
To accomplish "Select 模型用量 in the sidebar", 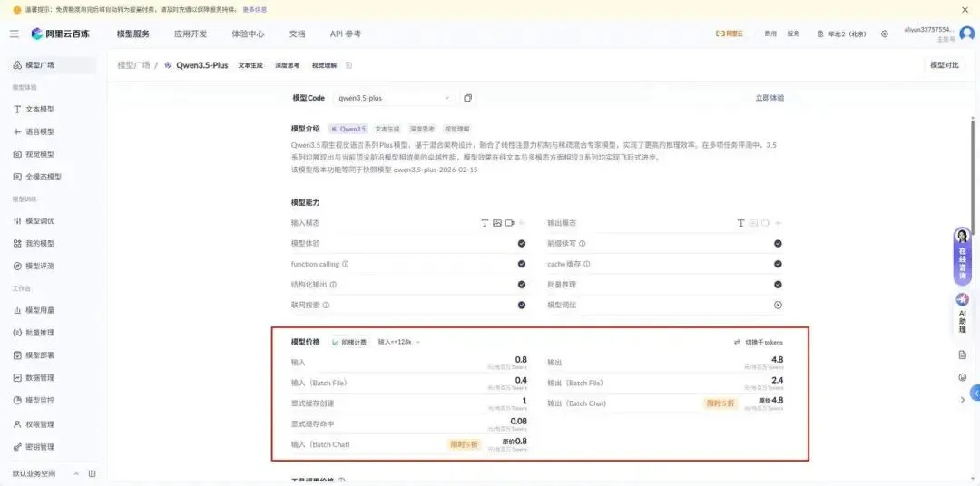I will coord(54,310).
